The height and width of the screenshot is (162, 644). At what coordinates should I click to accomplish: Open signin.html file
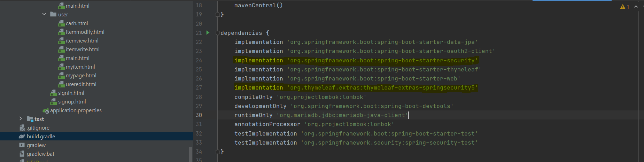pyautogui.click(x=71, y=93)
